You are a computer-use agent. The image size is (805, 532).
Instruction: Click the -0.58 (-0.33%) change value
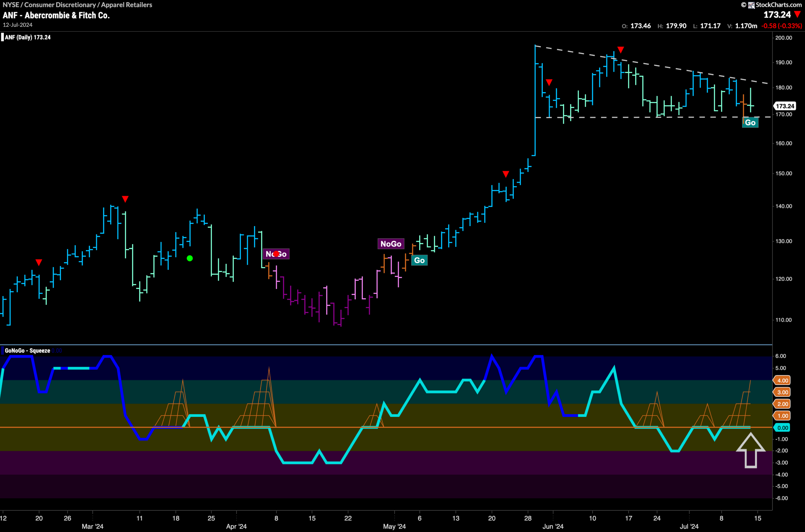782,26
